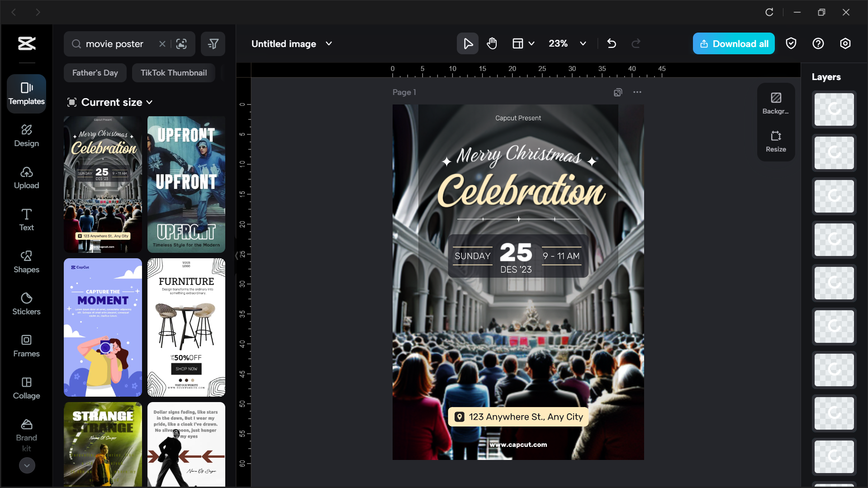Open the Frames panel
868x488 pixels.
(26, 346)
